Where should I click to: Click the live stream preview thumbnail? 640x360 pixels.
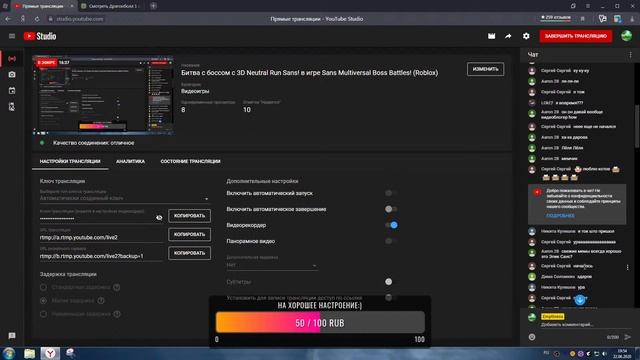pos(103,95)
